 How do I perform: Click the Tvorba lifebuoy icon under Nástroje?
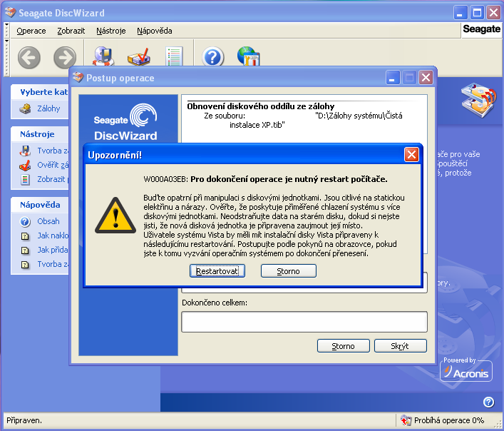click(x=25, y=151)
